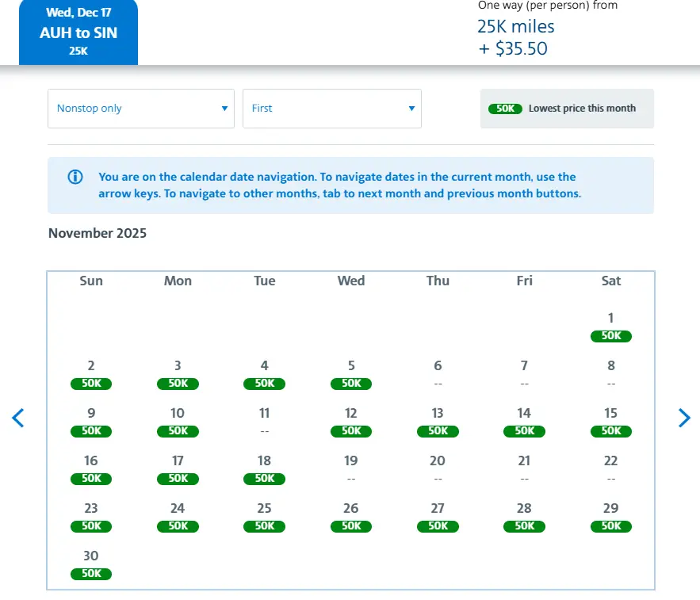
Task: Select November 24 with 50K fare
Action: coord(178,518)
